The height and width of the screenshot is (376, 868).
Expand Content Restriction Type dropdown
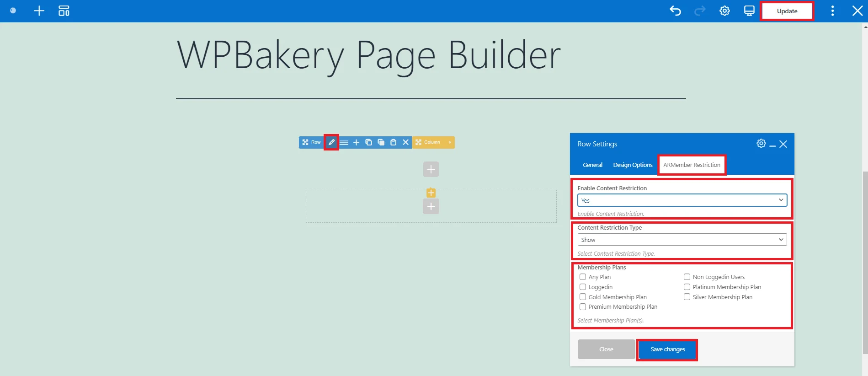click(682, 240)
